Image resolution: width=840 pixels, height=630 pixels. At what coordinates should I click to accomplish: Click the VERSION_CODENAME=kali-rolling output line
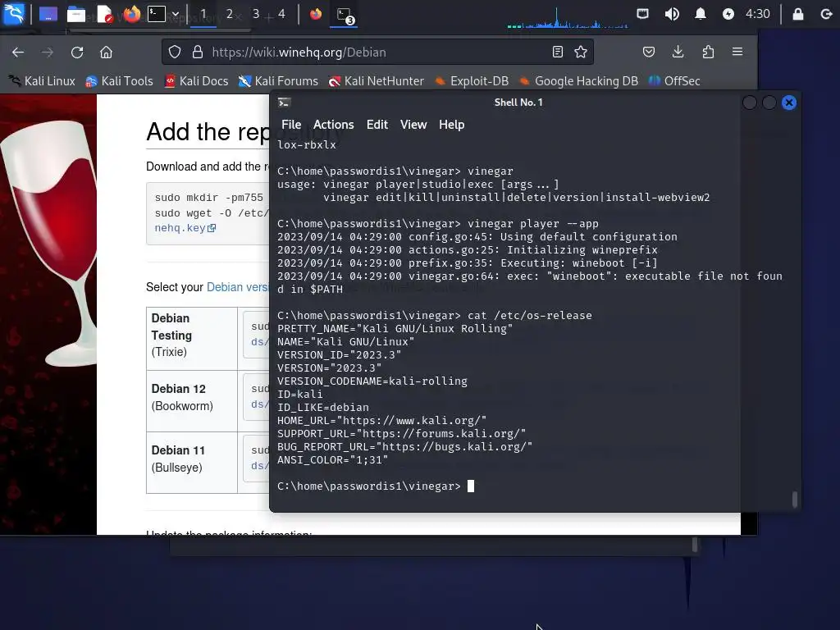[372, 381]
